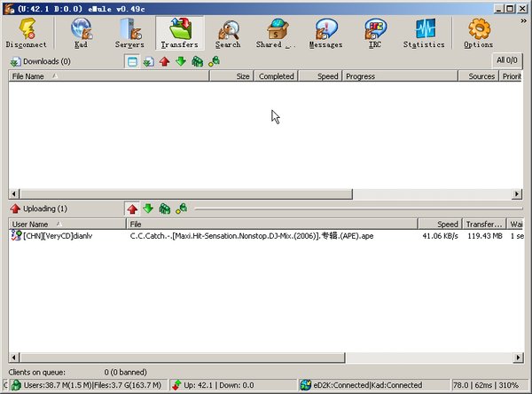Select the Transfers toolbar button
Viewport: 532px width, 394px height.
tap(179, 33)
